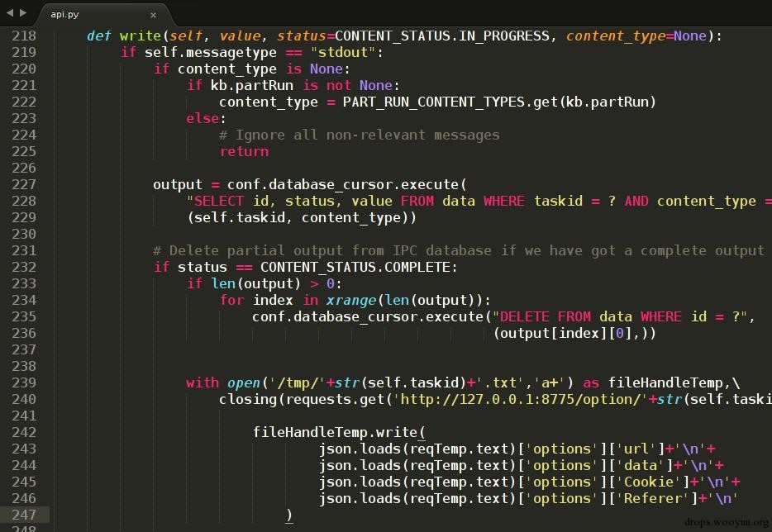Image resolution: width=772 pixels, height=532 pixels.
Task: Close the api.py tab
Action: click(153, 15)
